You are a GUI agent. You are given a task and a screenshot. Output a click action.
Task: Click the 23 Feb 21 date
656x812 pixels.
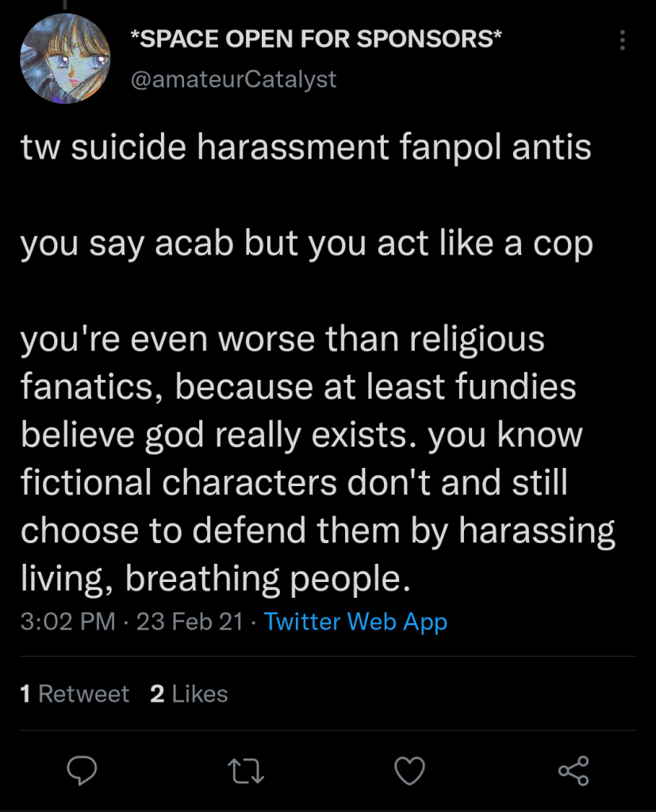point(190,621)
